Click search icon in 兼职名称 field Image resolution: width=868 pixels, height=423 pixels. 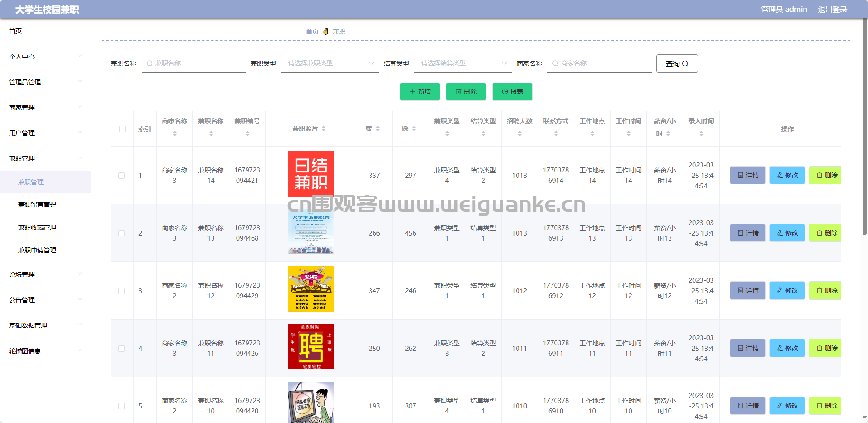coord(149,64)
